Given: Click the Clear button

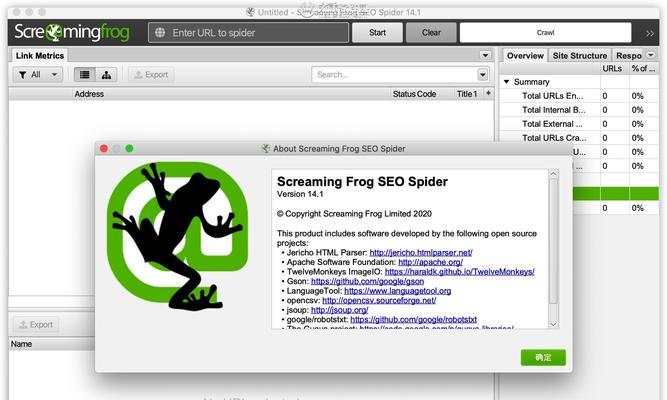Looking at the screenshot, I should (431, 33).
